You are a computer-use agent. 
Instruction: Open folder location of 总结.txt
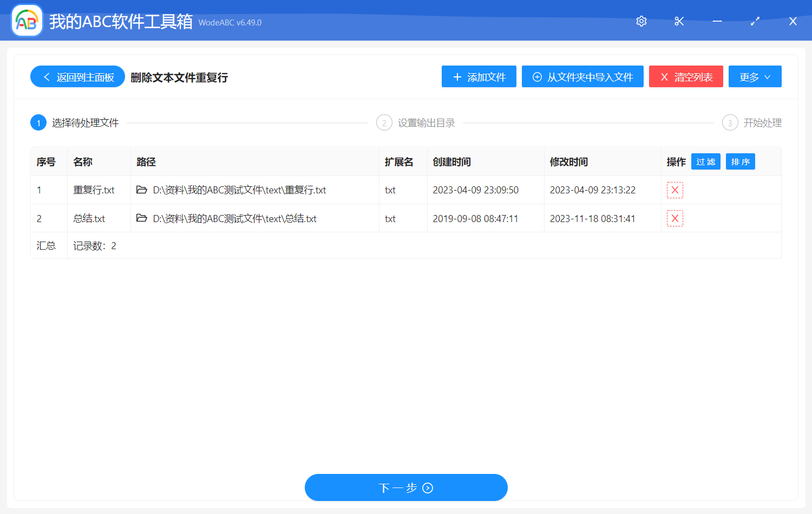point(141,218)
